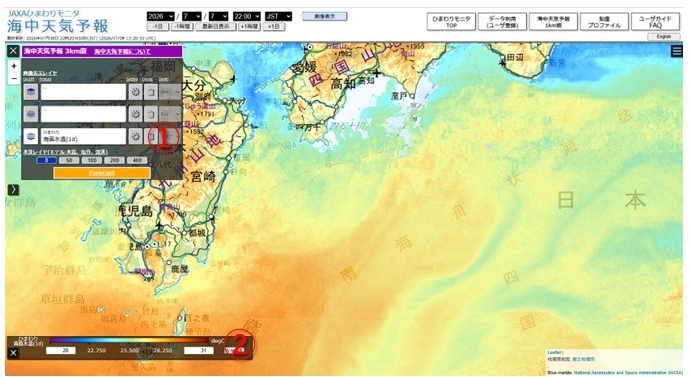Open depth dropdown of second layer
Image resolution: width=690 pixels, height=377 pixels.
170,114
